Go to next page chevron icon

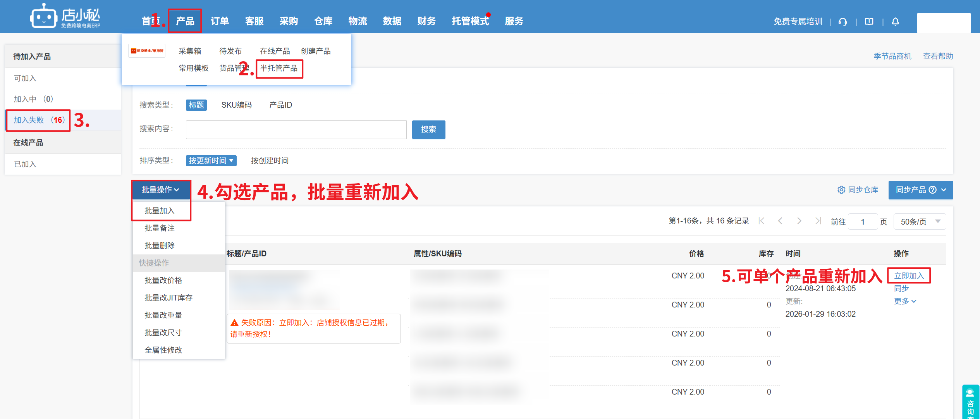pyautogui.click(x=799, y=221)
